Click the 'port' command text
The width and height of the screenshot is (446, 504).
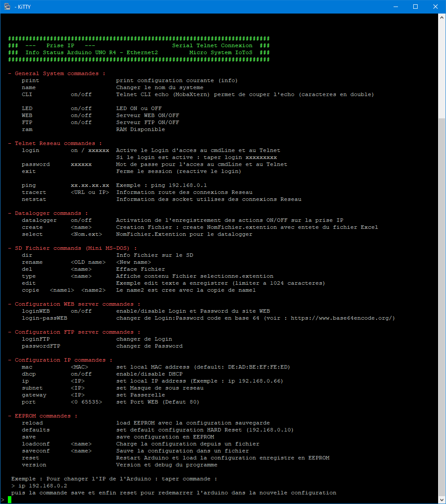[29, 402]
